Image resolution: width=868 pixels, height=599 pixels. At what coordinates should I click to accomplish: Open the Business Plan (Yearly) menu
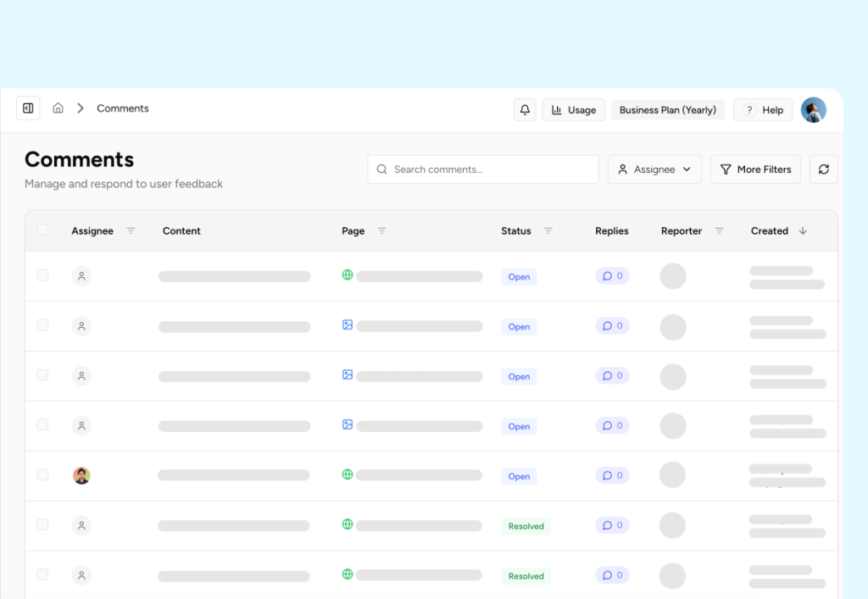(x=667, y=109)
